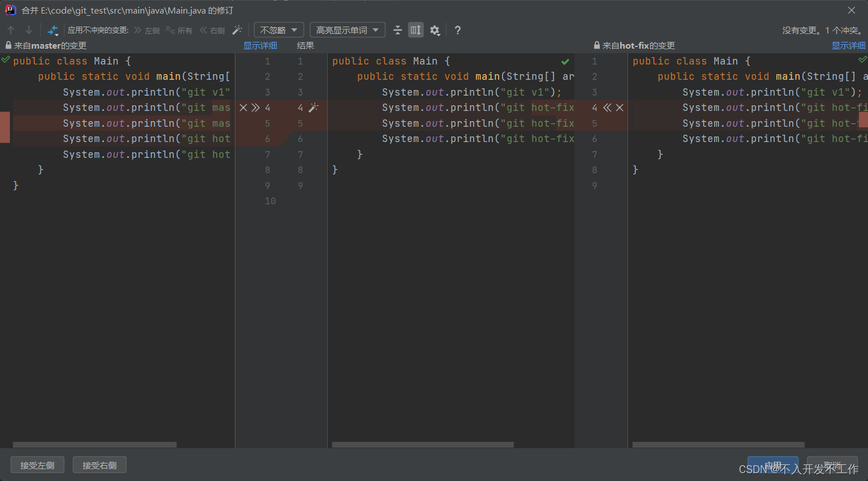Click left 显示详细 link near master pane
Screen dimensions: 868x481
[260, 45]
